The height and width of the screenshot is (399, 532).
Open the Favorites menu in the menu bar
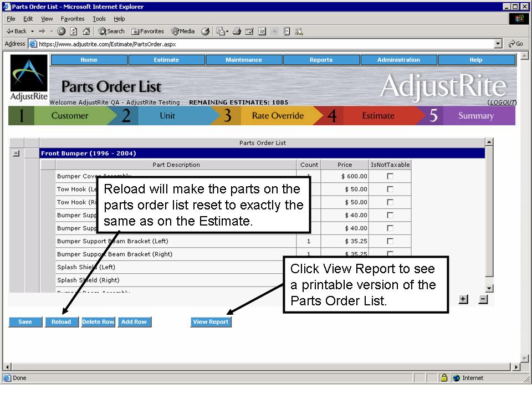72,19
